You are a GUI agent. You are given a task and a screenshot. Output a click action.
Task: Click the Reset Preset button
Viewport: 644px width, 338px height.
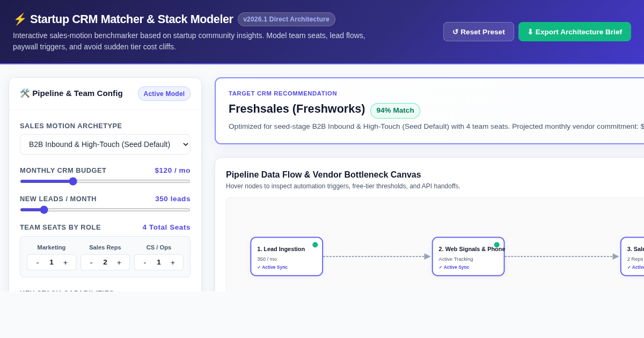tap(479, 32)
